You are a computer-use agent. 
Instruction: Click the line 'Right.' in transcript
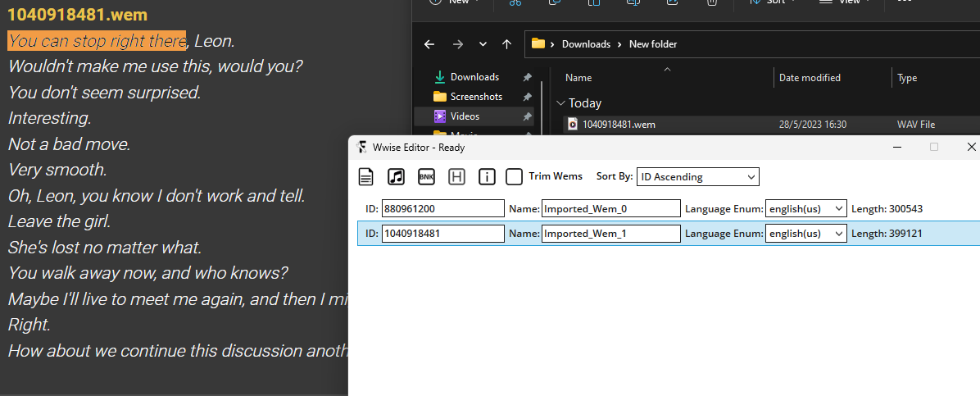(29, 325)
